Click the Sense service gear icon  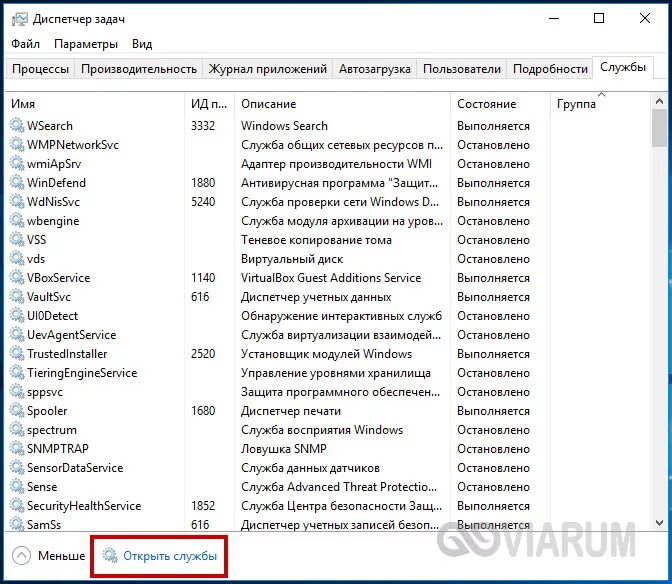(x=17, y=486)
